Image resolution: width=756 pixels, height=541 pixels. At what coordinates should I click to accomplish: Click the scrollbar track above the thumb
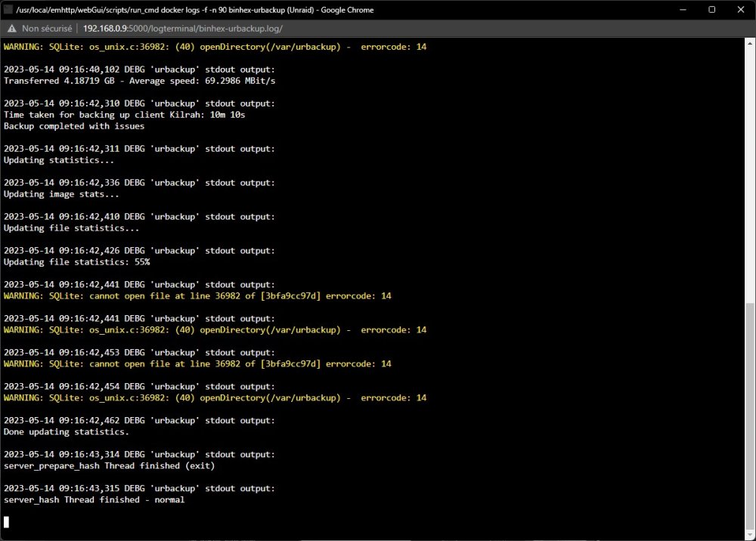click(750, 175)
